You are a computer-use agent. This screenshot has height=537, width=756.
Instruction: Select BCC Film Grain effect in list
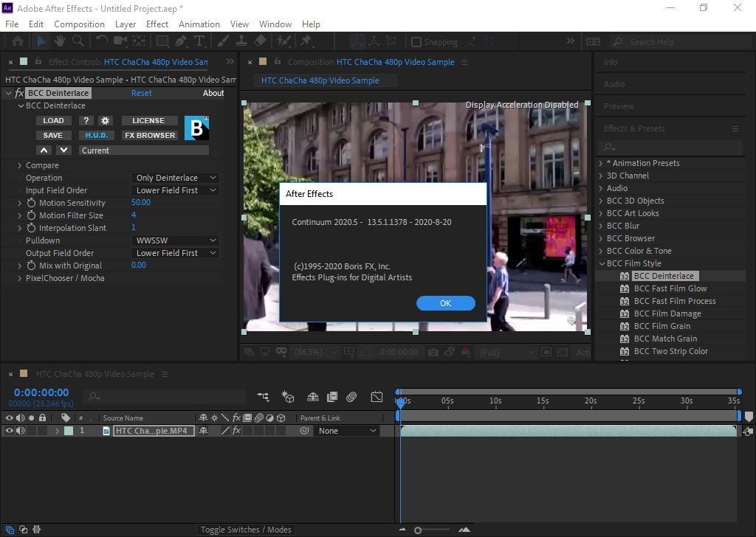click(661, 326)
